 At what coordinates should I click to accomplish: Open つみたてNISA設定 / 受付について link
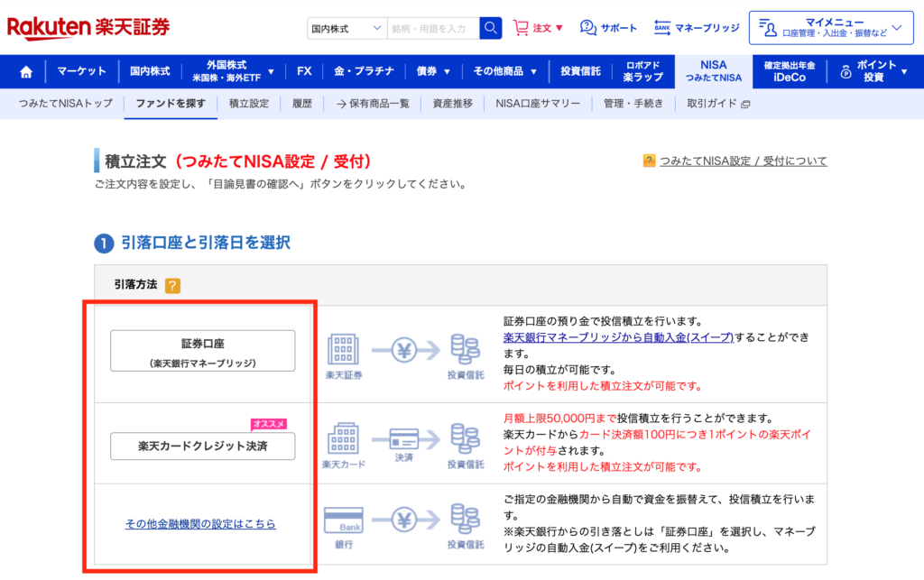point(744,161)
